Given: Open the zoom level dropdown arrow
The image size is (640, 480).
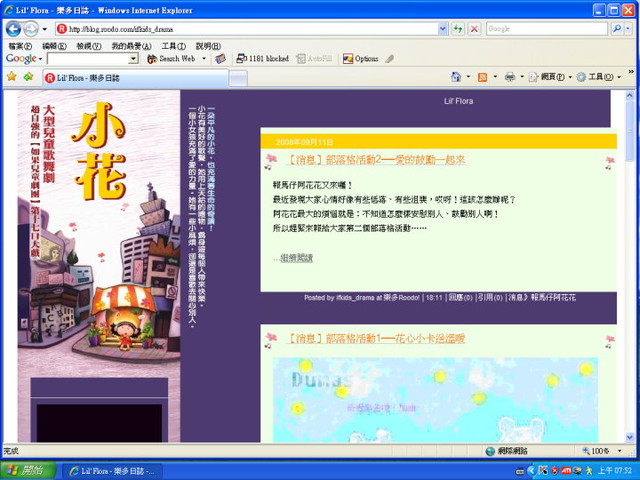Looking at the screenshot, I should click(x=620, y=451).
